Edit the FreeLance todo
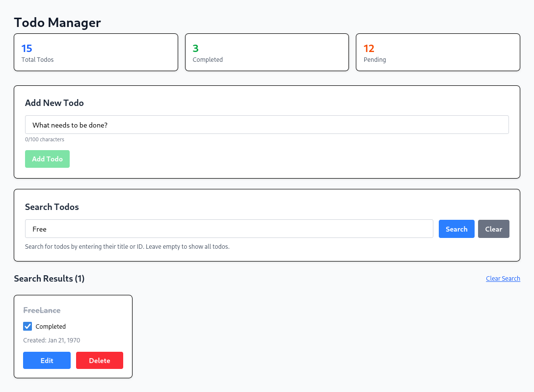The image size is (534, 392). 47,360
